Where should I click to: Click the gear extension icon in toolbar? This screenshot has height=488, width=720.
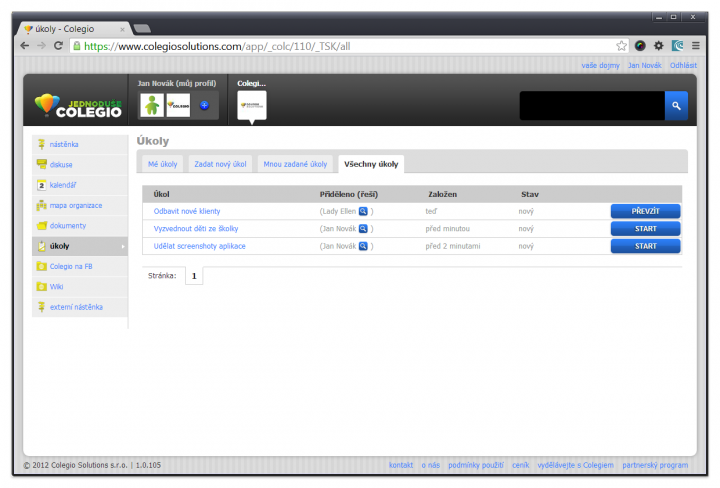tap(658, 46)
